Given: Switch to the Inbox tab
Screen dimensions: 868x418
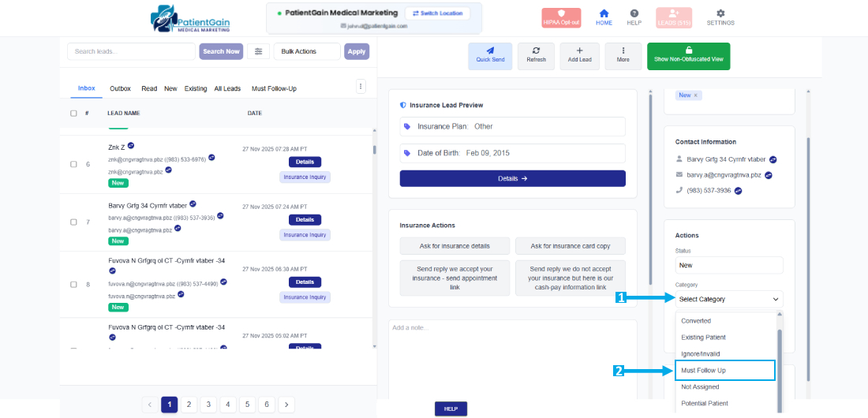Looking at the screenshot, I should (86, 88).
